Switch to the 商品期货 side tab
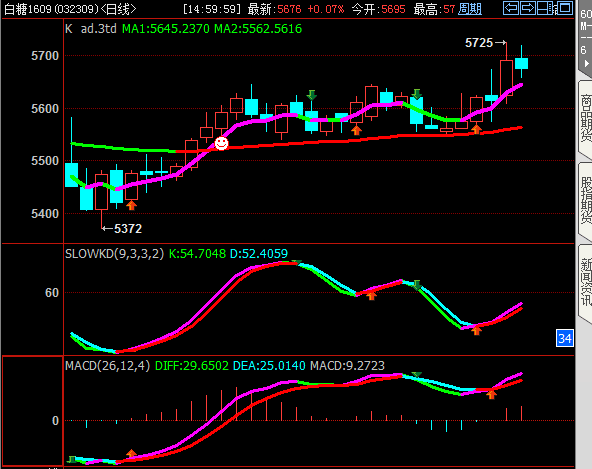Screen dimensions: 592x469 pyautogui.click(x=586, y=118)
